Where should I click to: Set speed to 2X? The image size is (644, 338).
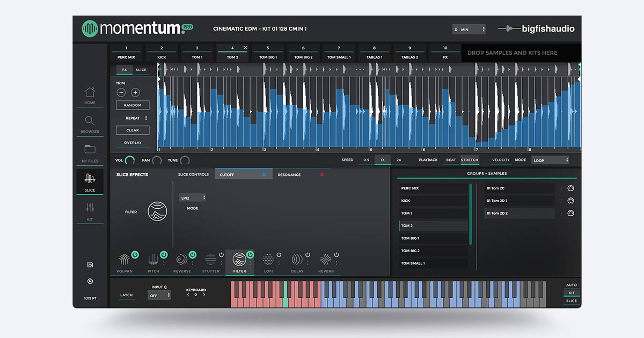[x=399, y=160]
